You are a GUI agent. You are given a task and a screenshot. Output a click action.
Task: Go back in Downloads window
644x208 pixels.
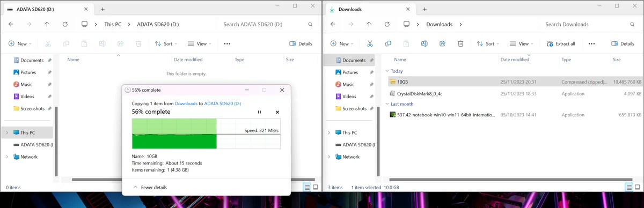(x=333, y=24)
